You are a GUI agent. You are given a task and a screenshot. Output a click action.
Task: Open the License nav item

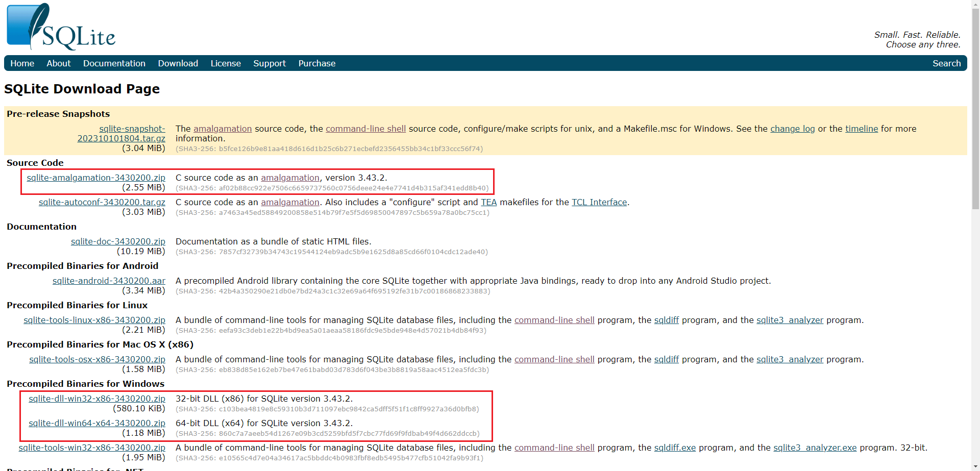tap(226, 63)
